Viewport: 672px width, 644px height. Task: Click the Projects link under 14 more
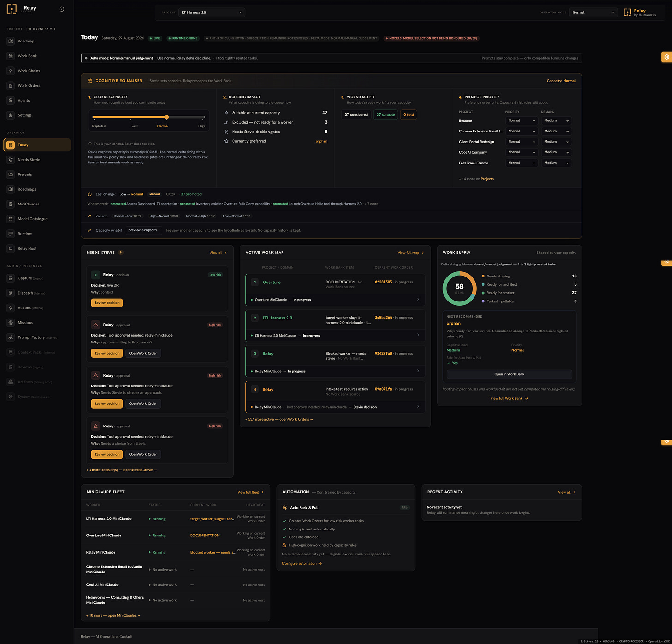[x=487, y=179]
